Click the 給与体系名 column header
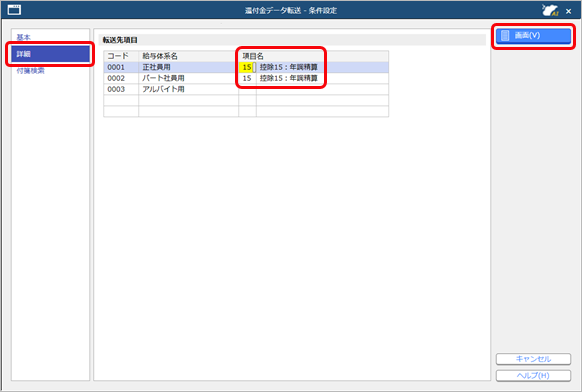The width and height of the screenshot is (582, 392). coord(189,56)
